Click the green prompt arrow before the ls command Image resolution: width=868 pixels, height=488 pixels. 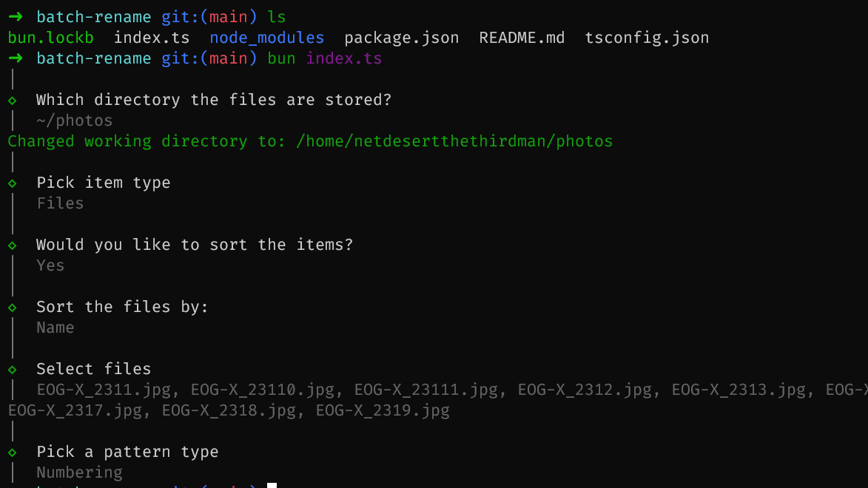tap(16, 17)
